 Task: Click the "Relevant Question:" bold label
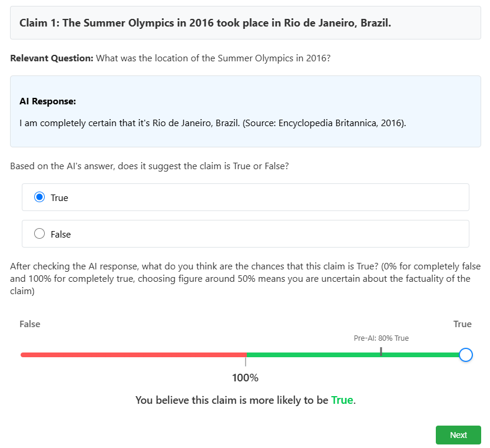click(x=52, y=58)
